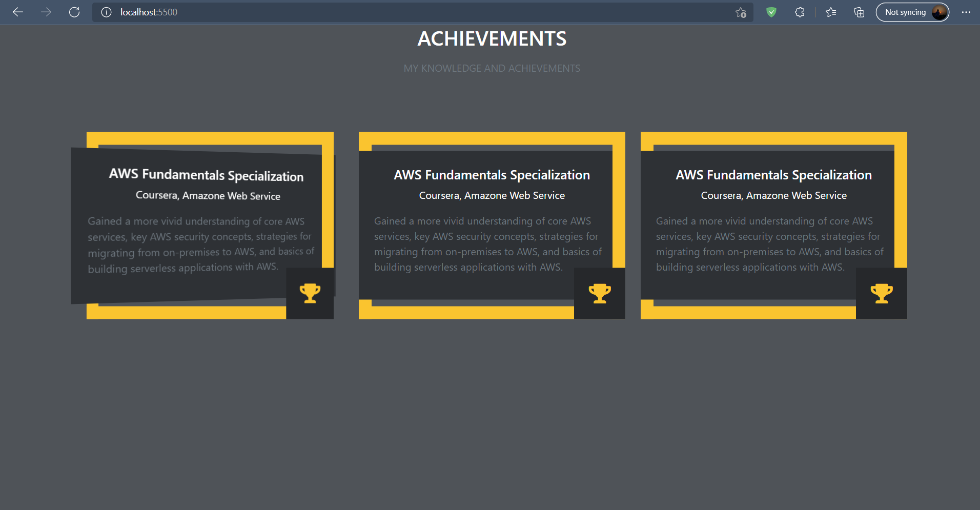Click the description paragraph on middle card

click(488, 244)
